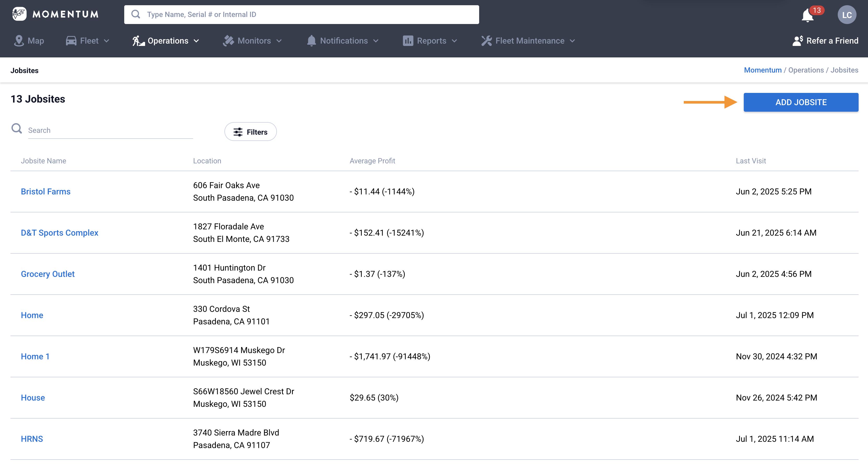Select the Monitors icon in navigation
Image resolution: width=868 pixels, height=465 pixels.
[x=229, y=40]
